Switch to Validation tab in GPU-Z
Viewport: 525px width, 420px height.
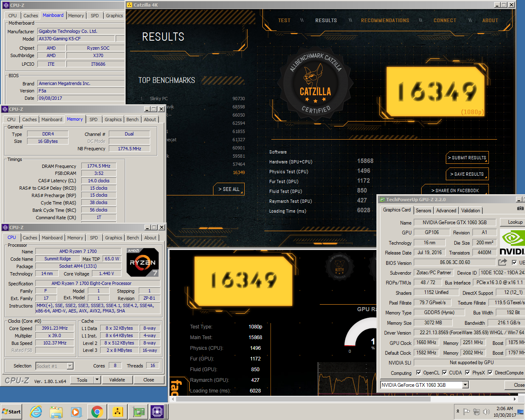(470, 211)
